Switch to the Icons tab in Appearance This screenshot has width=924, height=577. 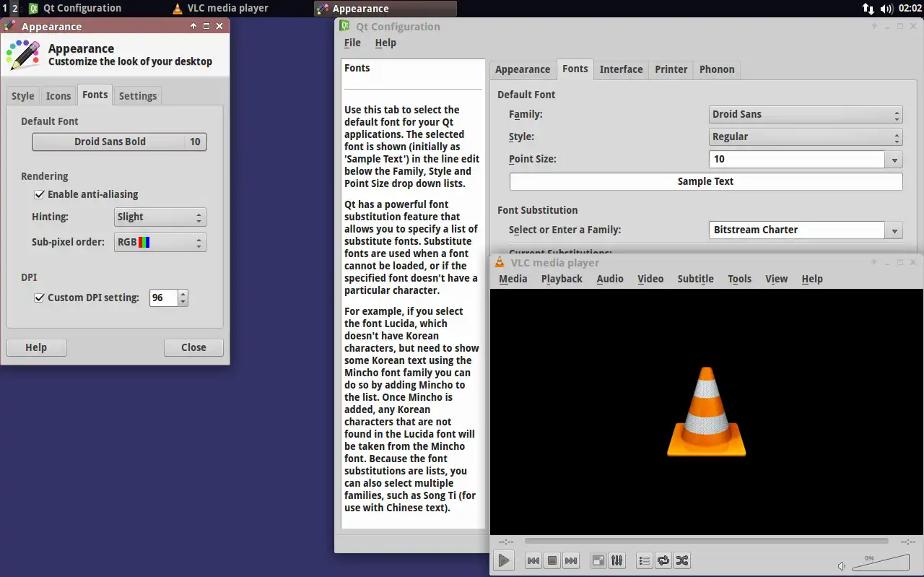58,96
